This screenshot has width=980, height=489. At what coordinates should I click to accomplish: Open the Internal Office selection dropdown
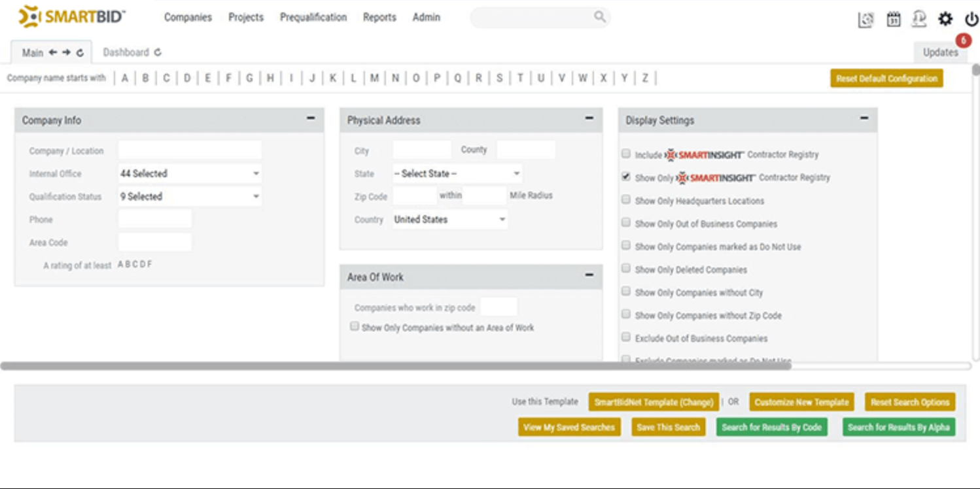(x=190, y=173)
